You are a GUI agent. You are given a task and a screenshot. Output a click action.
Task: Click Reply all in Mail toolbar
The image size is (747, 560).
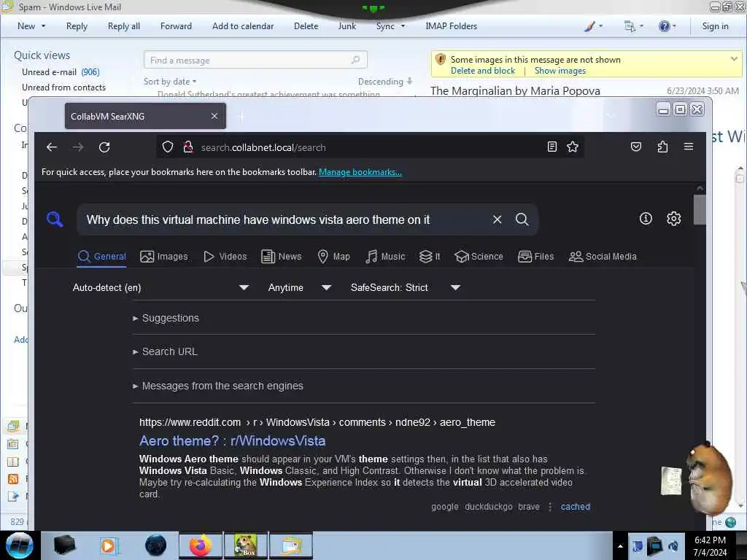point(124,26)
